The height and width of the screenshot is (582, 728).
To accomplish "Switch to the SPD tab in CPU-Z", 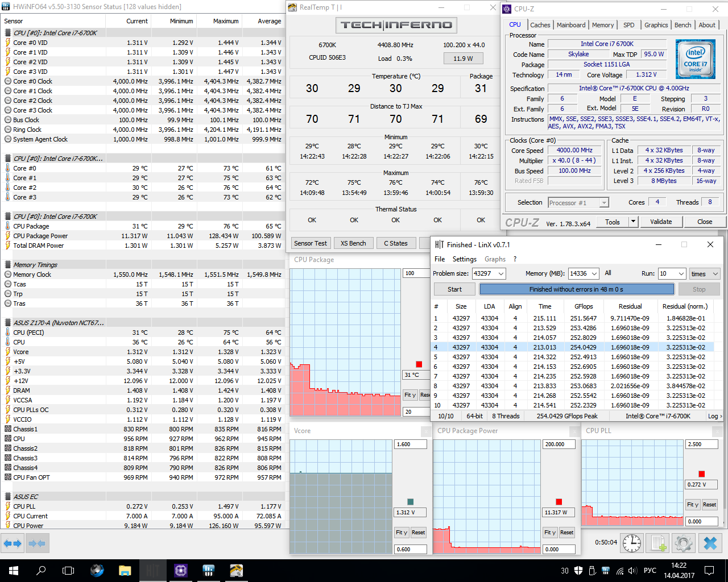I will [x=629, y=25].
